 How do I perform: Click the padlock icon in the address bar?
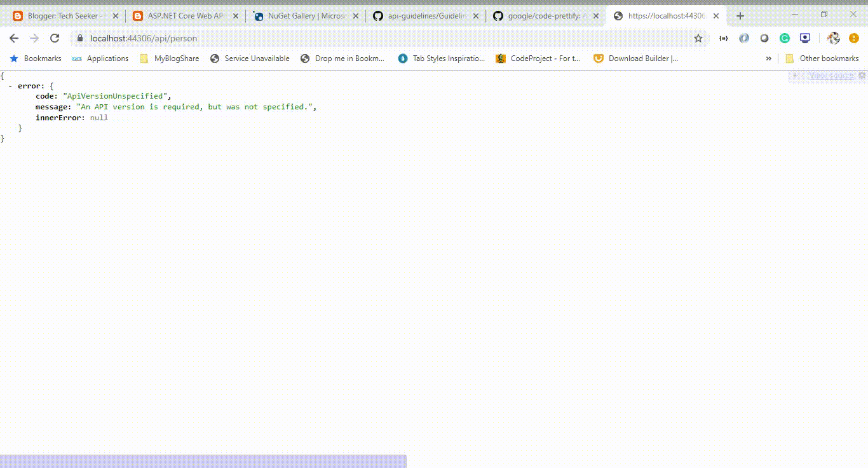(80, 38)
